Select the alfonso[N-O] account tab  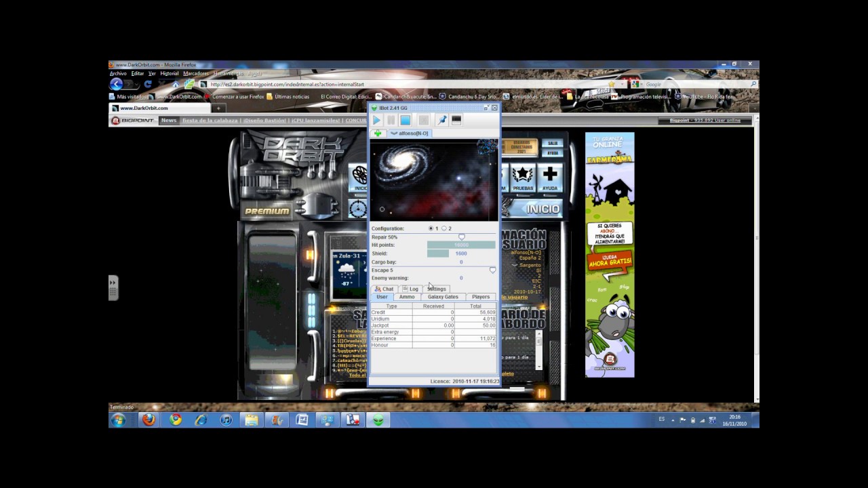409,134
